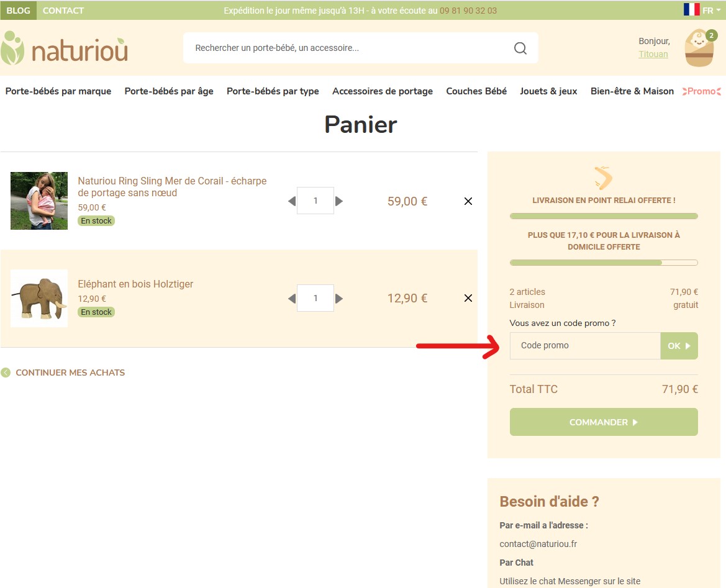Click the point relai delivery progress bar
Image resolution: width=726 pixels, height=588 pixels.
[x=604, y=216]
